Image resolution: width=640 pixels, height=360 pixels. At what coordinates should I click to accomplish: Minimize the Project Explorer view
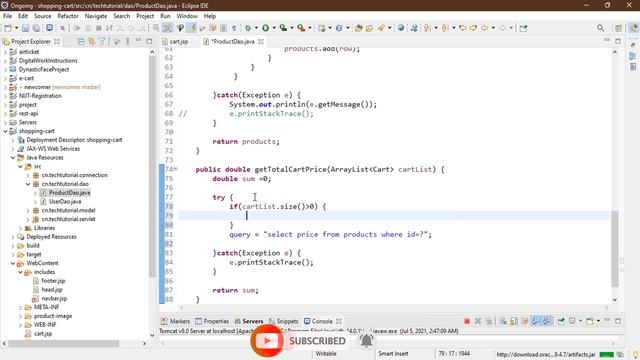coord(138,41)
